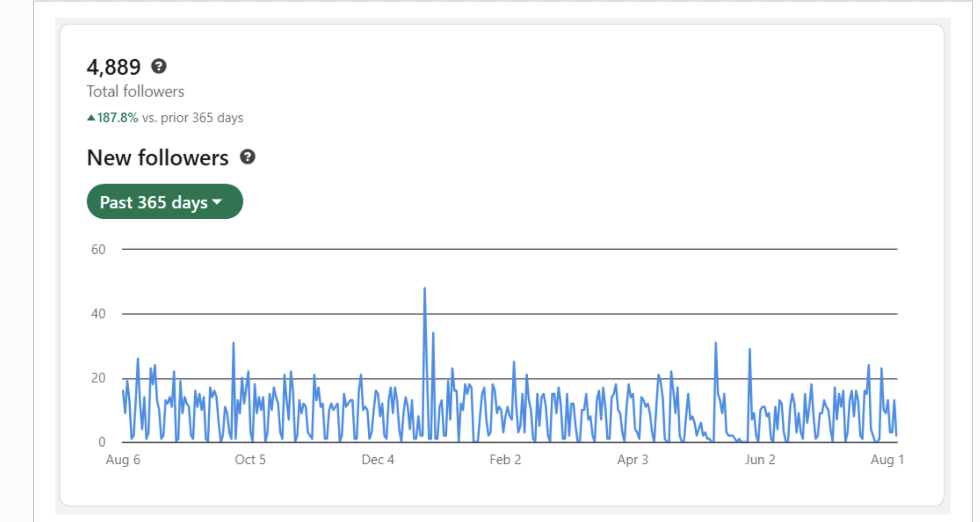Click the Oct 5 date label
980x522 pixels.
click(251, 460)
